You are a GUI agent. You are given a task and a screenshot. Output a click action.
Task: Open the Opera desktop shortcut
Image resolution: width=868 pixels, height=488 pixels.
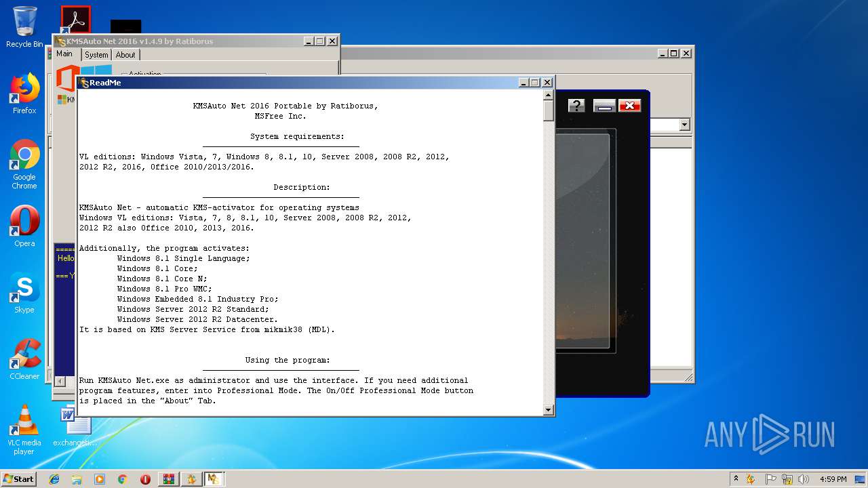point(24,226)
